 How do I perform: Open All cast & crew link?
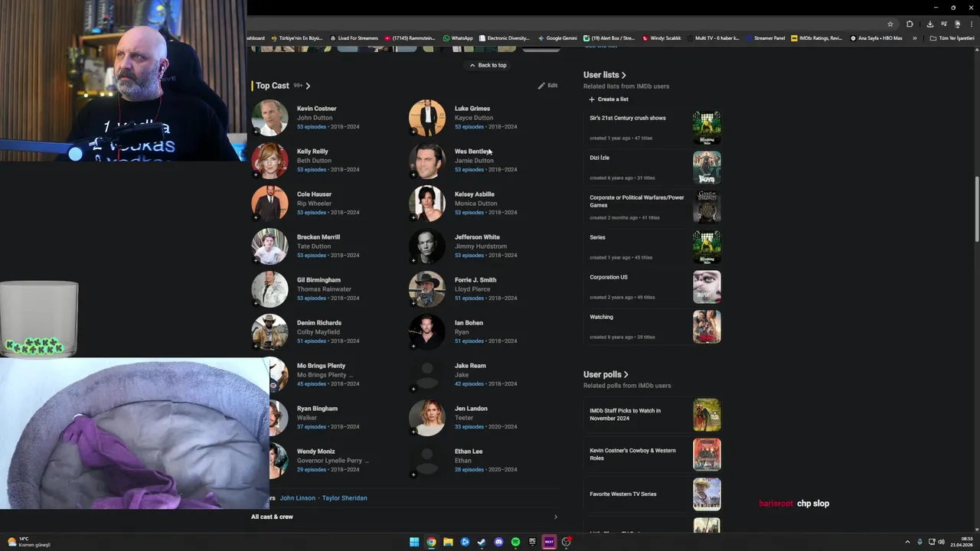click(272, 517)
